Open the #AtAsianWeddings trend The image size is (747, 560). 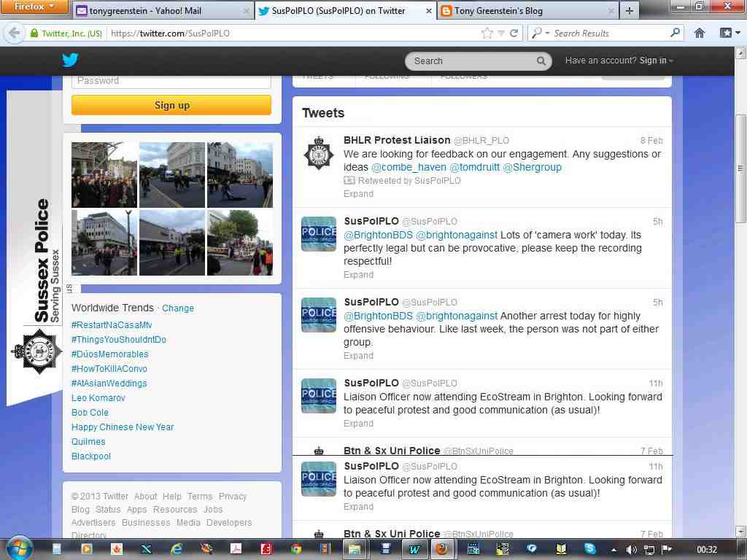[109, 384]
